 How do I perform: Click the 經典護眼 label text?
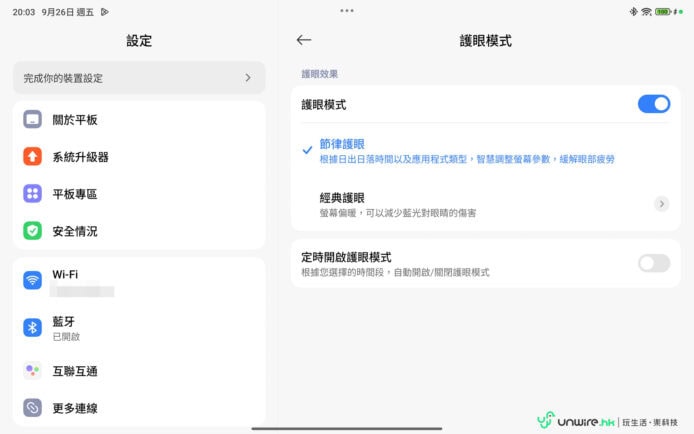coord(342,197)
